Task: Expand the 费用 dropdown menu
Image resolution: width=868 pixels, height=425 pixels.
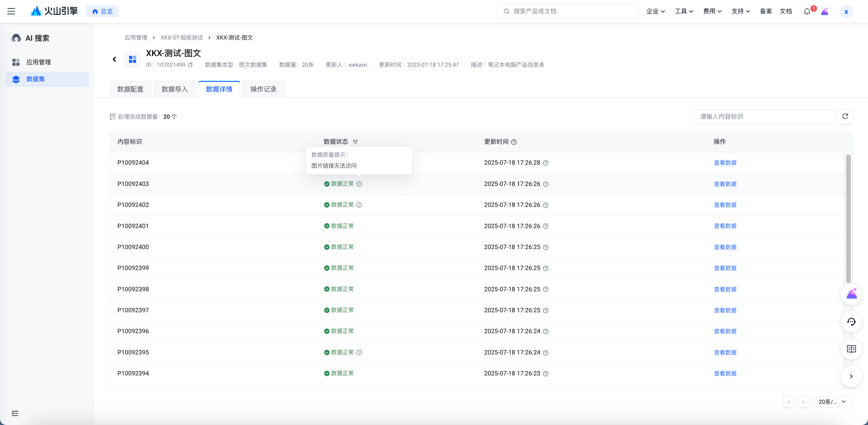Action: 712,12
